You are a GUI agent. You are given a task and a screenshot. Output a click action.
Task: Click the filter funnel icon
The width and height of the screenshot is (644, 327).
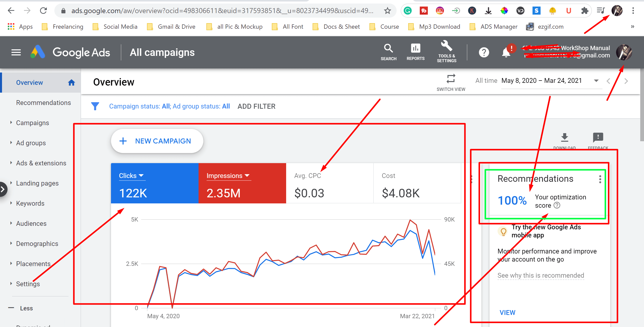95,106
